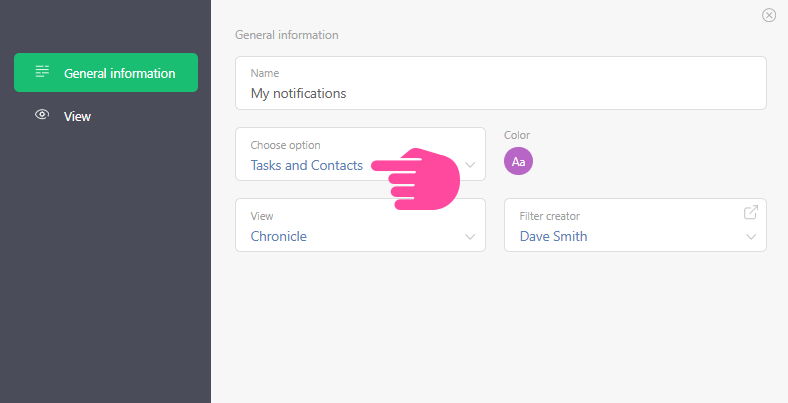The height and width of the screenshot is (403, 788).
Task: Select the General information sidebar tab
Action: coord(106,73)
